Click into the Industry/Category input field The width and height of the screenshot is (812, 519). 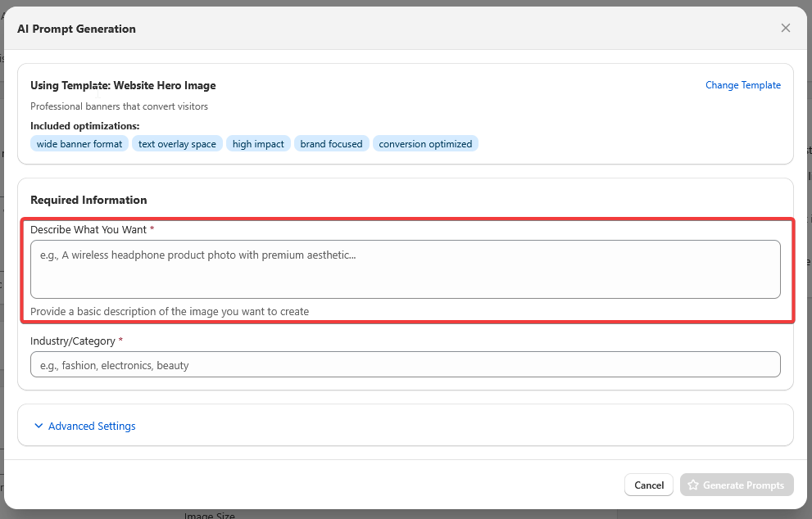click(405, 365)
